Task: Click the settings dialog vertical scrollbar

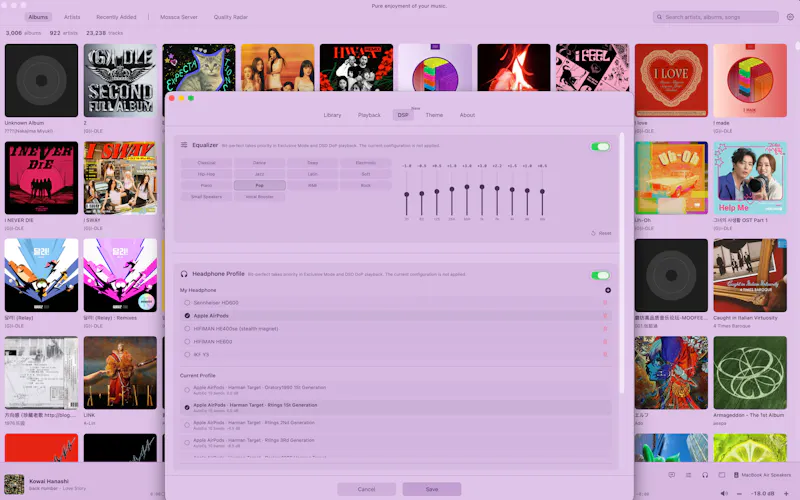Action: [621, 263]
